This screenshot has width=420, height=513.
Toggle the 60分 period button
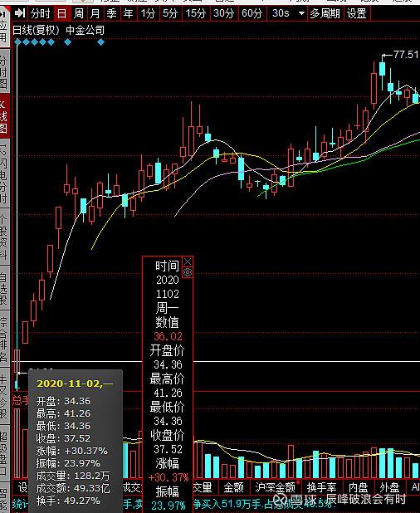[x=252, y=13]
